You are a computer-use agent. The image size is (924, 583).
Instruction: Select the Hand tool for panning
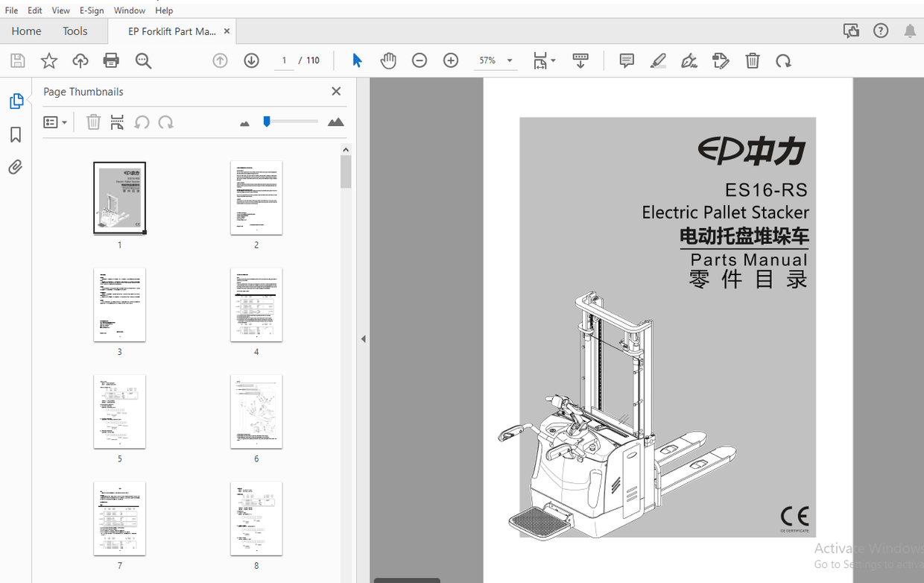(x=388, y=60)
